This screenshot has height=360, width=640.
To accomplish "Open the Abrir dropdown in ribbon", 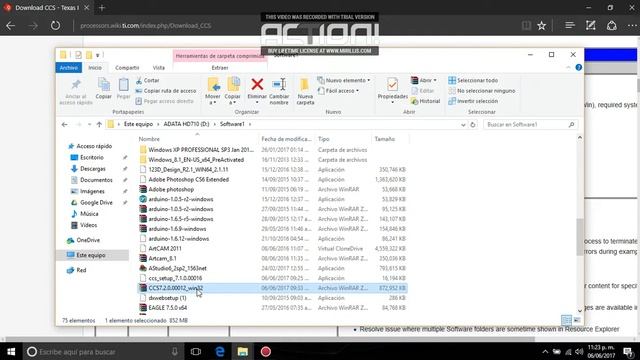I will tap(424, 80).
